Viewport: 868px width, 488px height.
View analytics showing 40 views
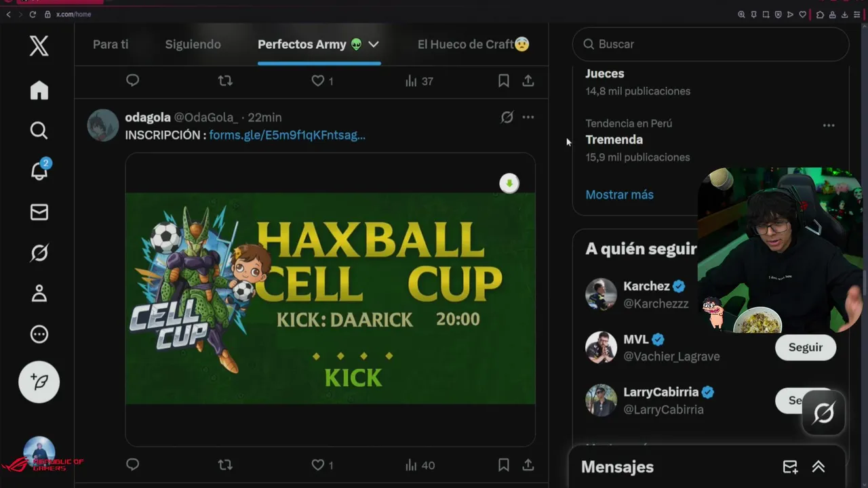pyautogui.click(x=420, y=465)
